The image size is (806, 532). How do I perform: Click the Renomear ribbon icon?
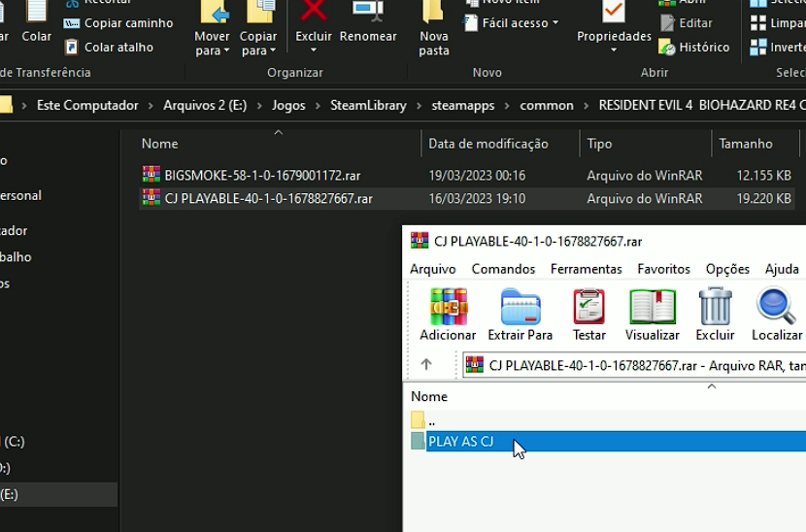pos(368,12)
